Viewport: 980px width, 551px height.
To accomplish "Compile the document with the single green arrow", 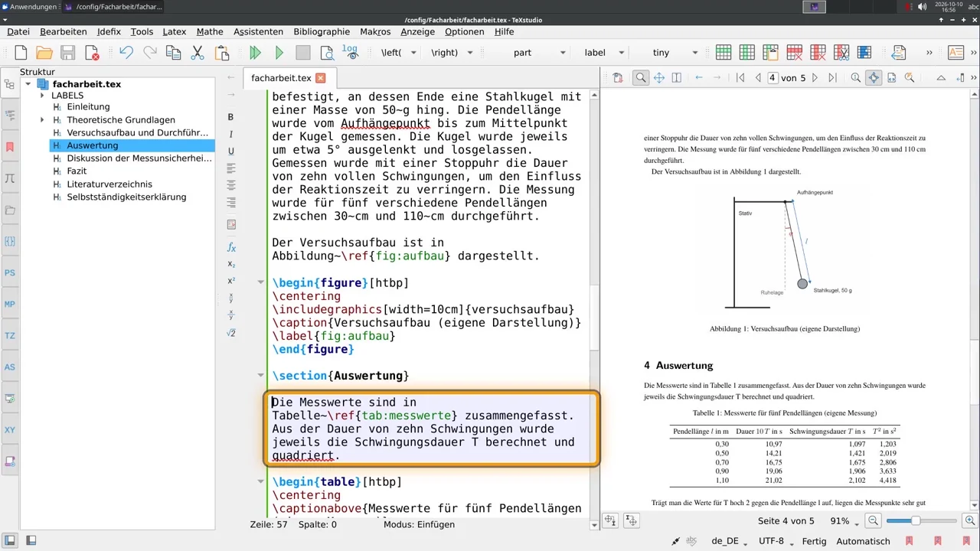I will (x=279, y=53).
